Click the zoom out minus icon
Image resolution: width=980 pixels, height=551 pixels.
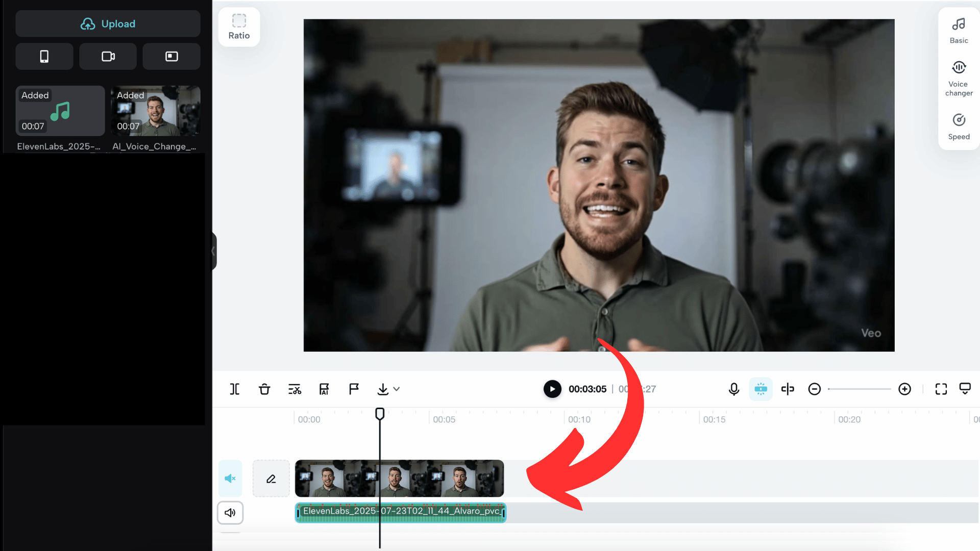814,389
